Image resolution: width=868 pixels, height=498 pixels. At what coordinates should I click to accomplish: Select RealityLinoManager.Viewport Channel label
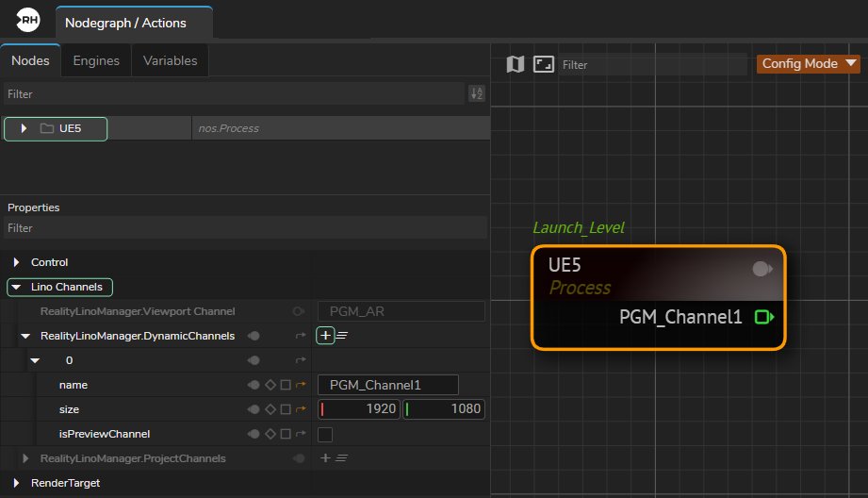click(138, 311)
